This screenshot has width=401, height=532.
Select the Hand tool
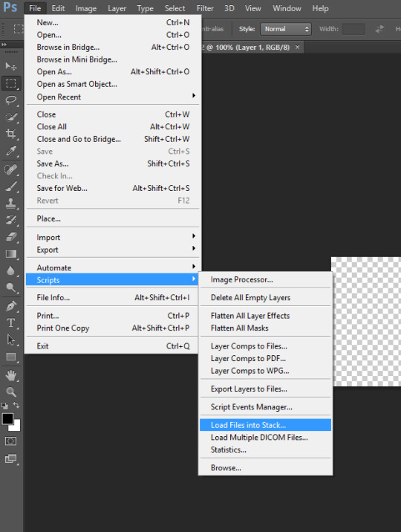(11, 375)
